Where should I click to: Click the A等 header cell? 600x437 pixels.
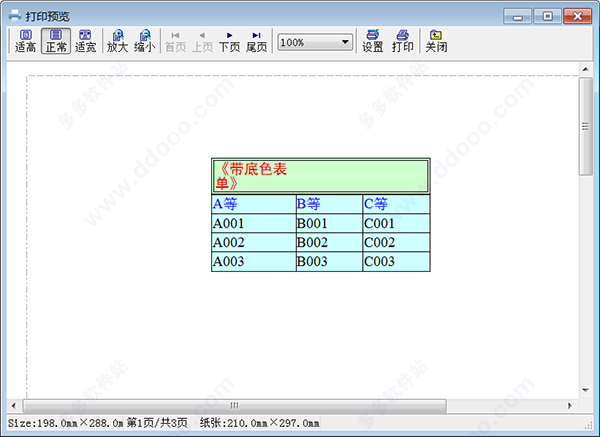254,204
